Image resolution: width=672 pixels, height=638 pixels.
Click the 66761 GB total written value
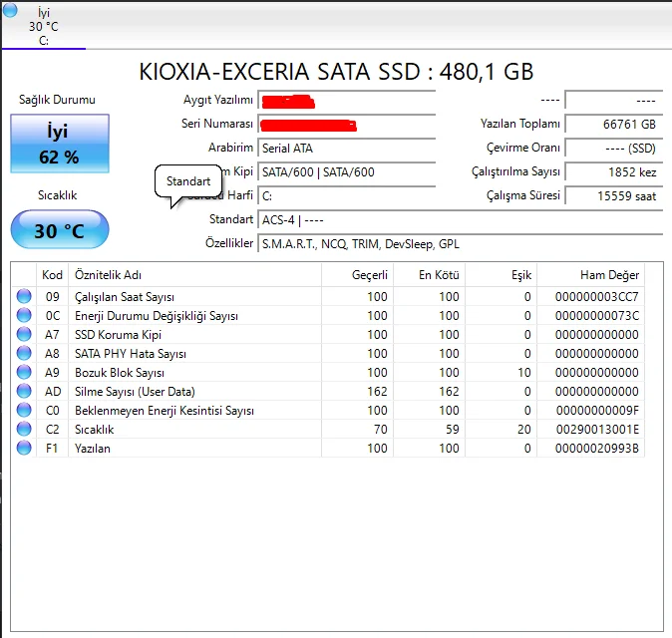(x=614, y=125)
